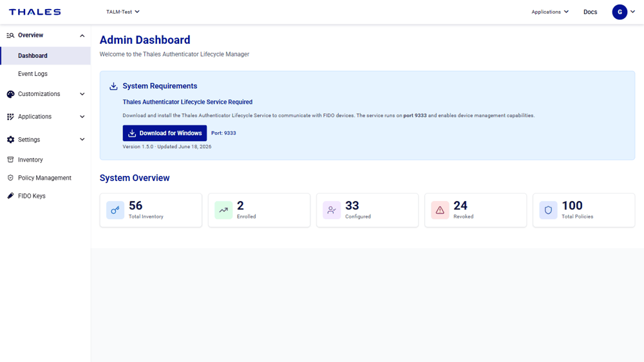Click the Policy Management shield icon
The width and height of the screenshot is (644, 362).
click(10, 178)
